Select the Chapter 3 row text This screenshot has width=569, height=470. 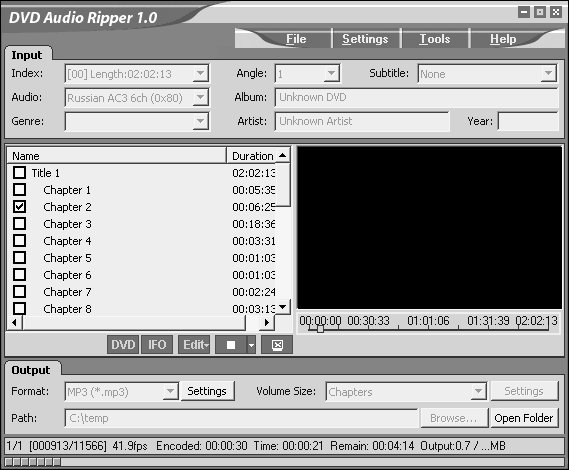[x=67, y=224]
